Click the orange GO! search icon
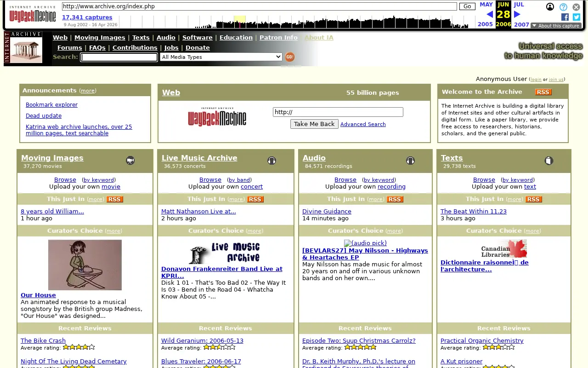The height and width of the screenshot is (368, 588). point(290,57)
